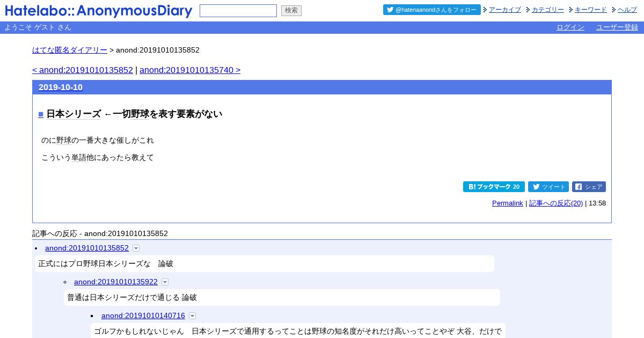644x338 pixels.
Task: Open the キーワード menu link
Action: click(x=591, y=10)
